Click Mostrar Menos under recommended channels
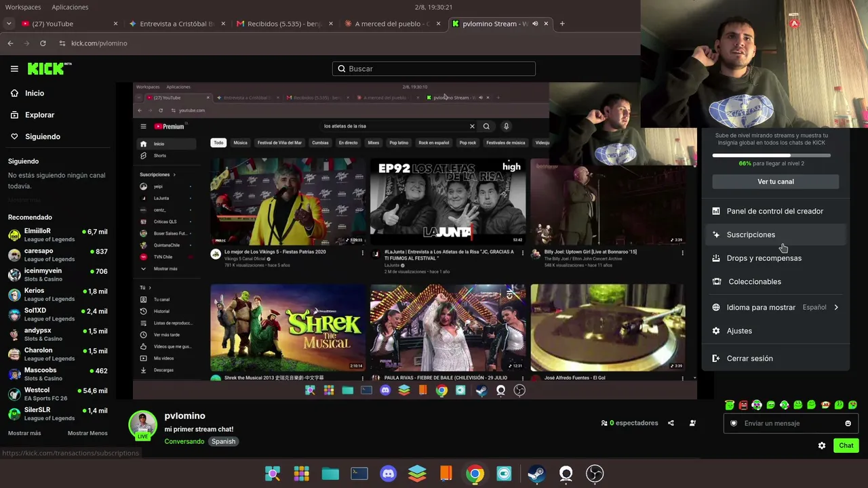 [x=87, y=433]
